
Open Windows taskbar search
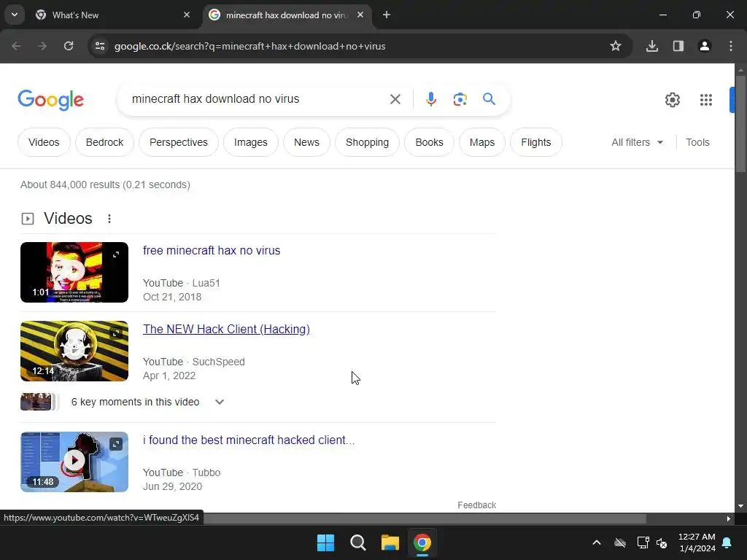(x=357, y=542)
